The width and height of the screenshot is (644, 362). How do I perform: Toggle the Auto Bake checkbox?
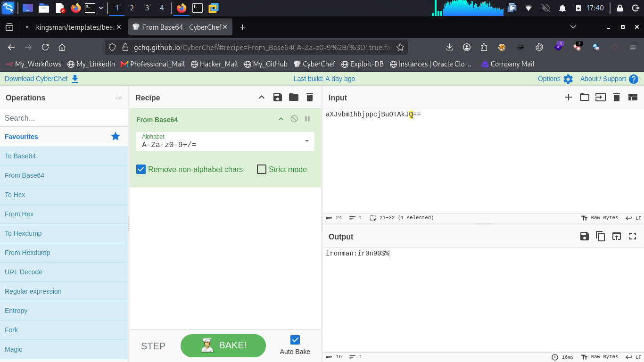(295, 340)
